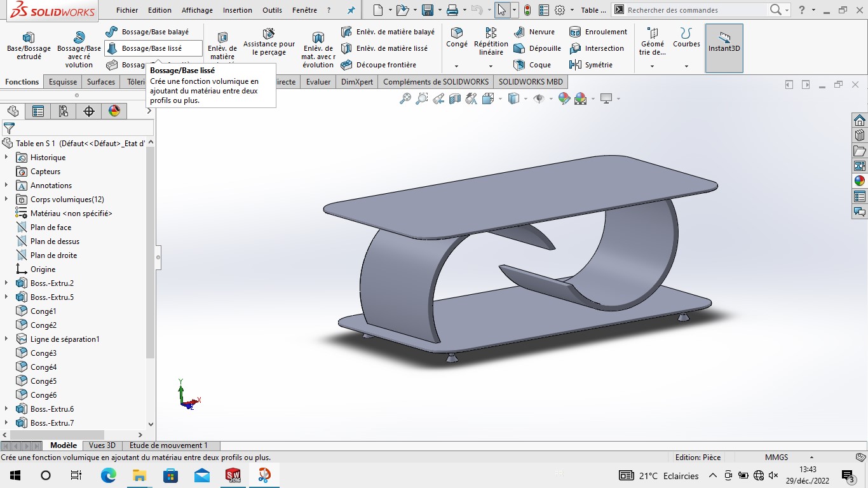Image resolution: width=868 pixels, height=488 pixels.
Task: Pin the menu bar with the pushpin
Action: tap(351, 10)
